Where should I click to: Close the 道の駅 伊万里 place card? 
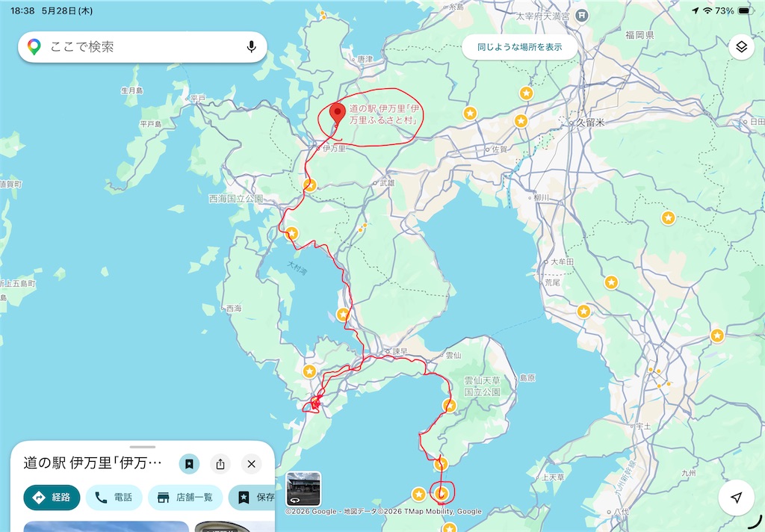pos(251,464)
